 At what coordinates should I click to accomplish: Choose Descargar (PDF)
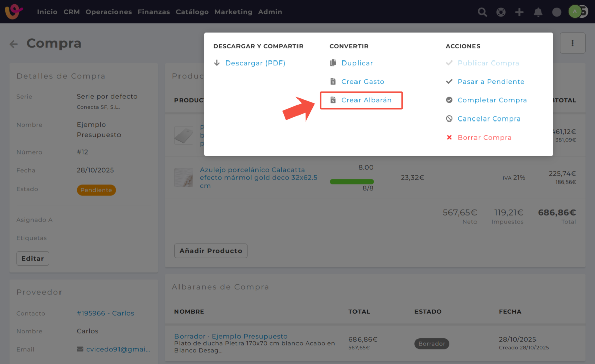pos(255,63)
